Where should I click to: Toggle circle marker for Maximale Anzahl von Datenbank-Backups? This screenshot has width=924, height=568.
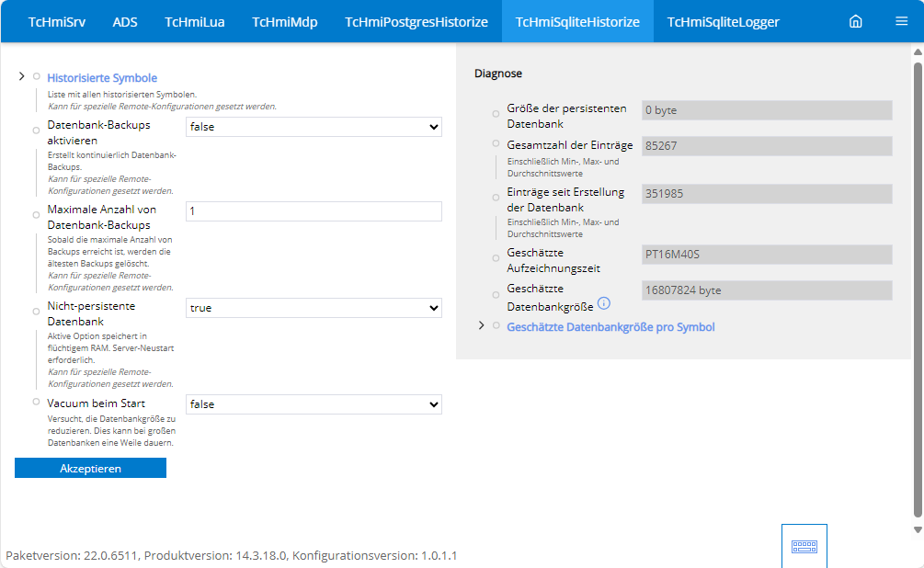click(x=37, y=215)
